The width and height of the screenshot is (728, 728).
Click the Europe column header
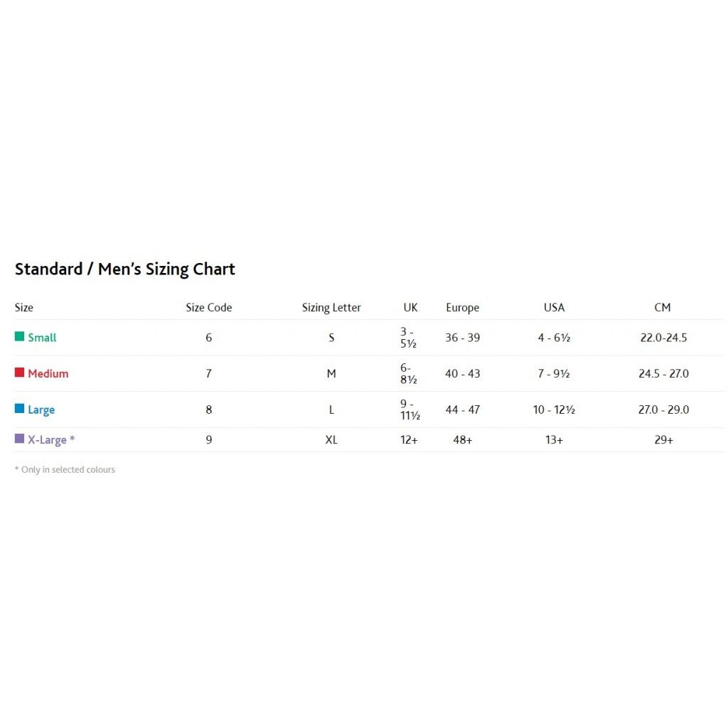point(463,308)
